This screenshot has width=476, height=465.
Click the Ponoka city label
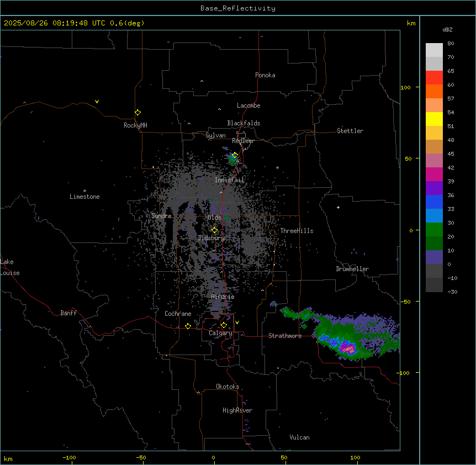point(265,75)
